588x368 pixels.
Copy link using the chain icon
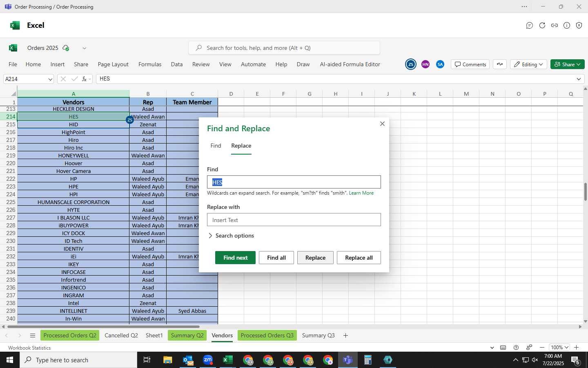click(555, 25)
